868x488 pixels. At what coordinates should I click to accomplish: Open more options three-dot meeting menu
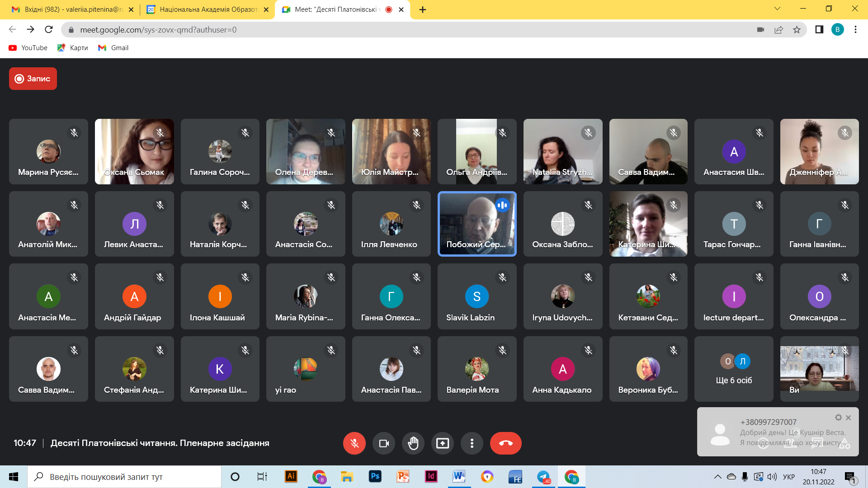click(x=472, y=443)
